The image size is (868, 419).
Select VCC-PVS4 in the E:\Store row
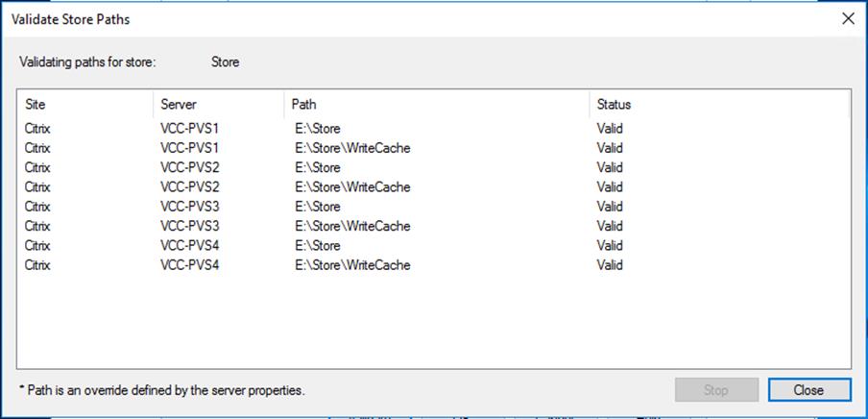[190, 245]
